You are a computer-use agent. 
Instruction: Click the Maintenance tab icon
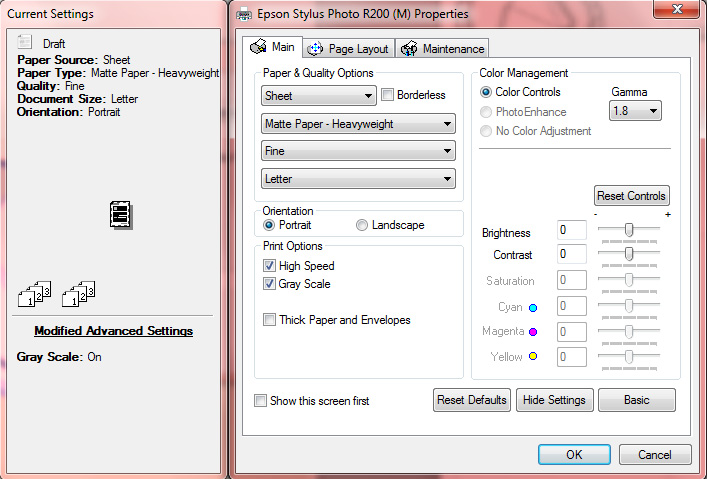pos(409,48)
